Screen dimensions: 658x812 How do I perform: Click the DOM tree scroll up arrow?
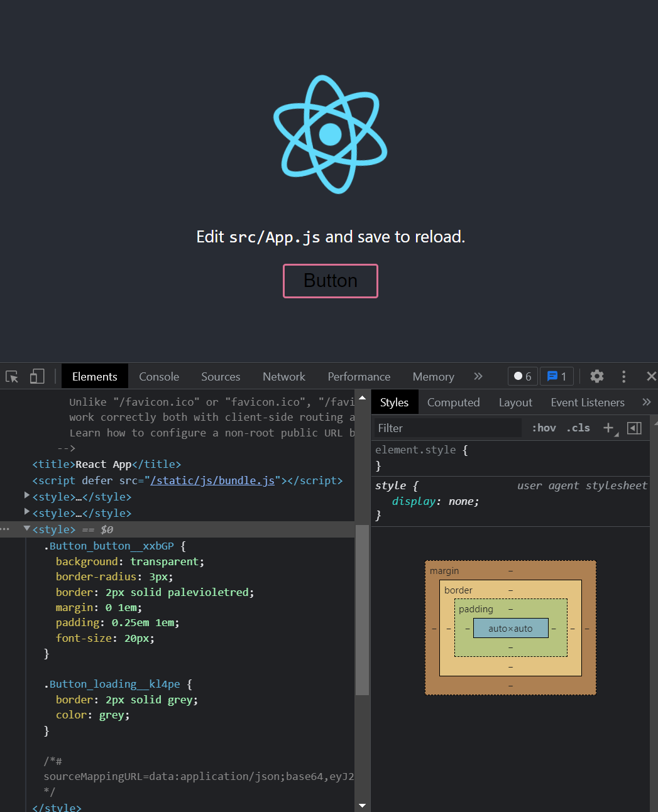coord(362,397)
